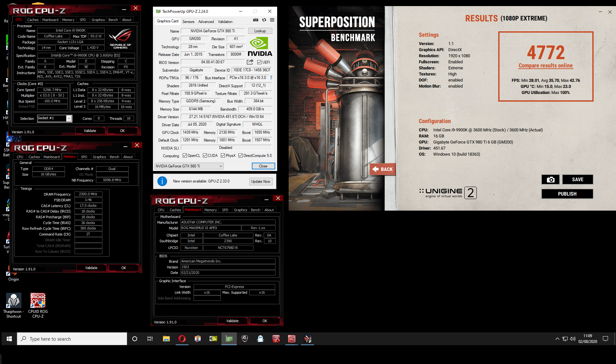Image resolution: width=616 pixels, height=364 pixels.
Task: Expand the hidden system tray icons chevron
Action: click(557, 339)
